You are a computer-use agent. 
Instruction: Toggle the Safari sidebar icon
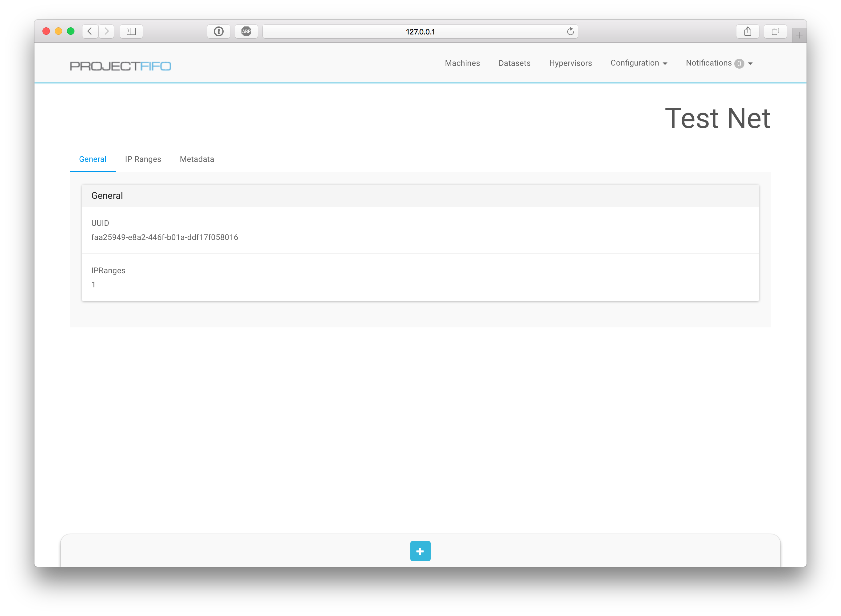coord(131,31)
